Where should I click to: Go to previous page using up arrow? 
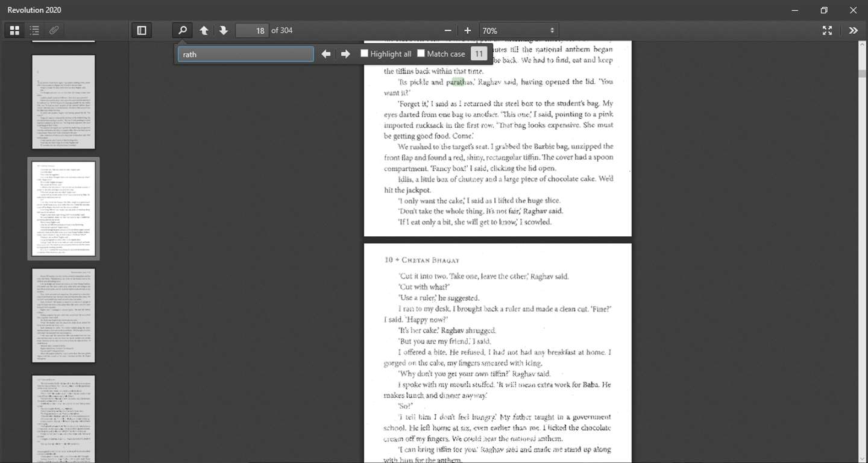[x=204, y=30]
